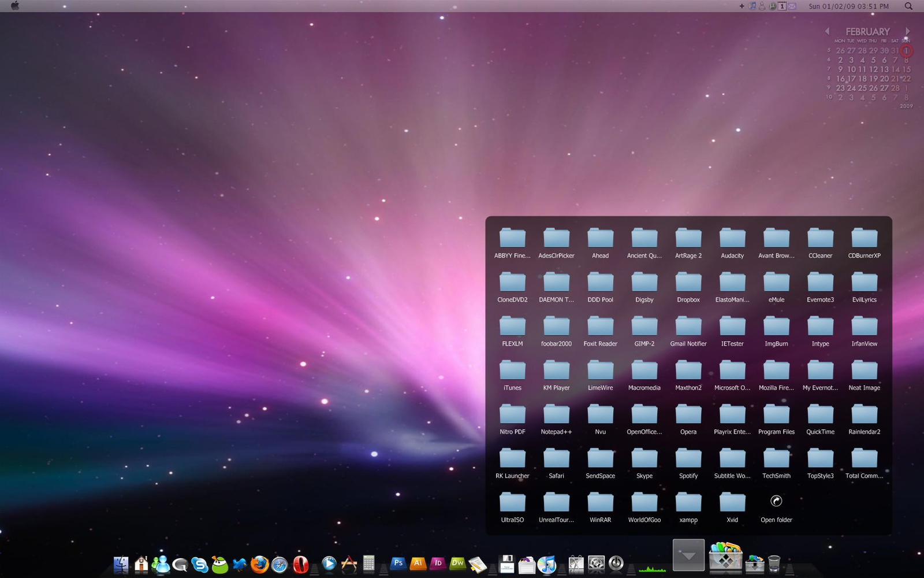Open Spotlight search magnifier
924x578 pixels.
908,6
